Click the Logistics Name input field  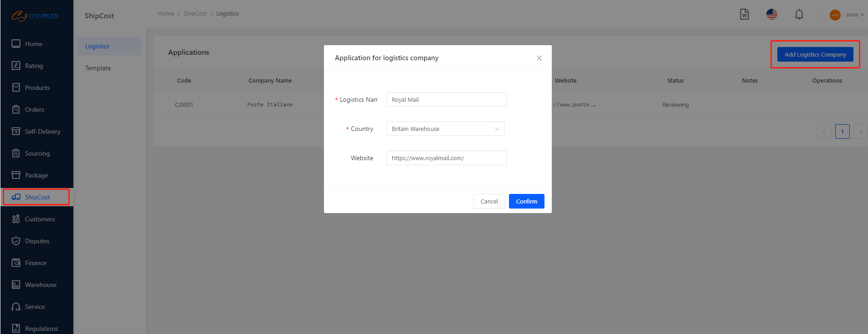446,99
